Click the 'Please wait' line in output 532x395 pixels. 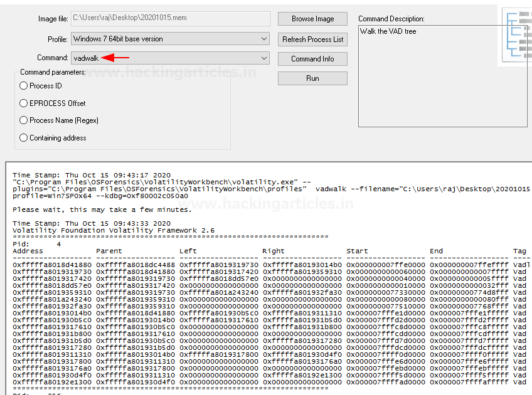point(102,209)
